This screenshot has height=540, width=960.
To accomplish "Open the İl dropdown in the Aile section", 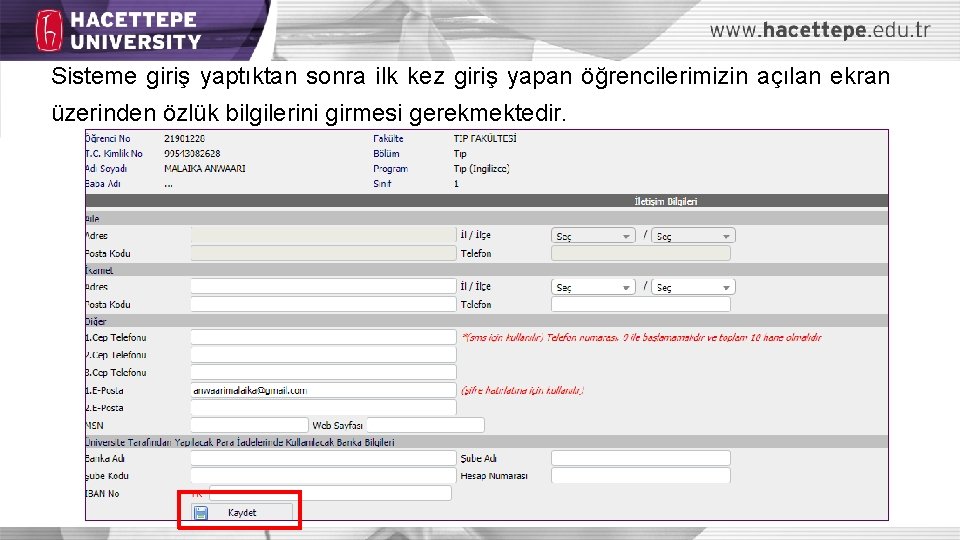I will (593, 236).
